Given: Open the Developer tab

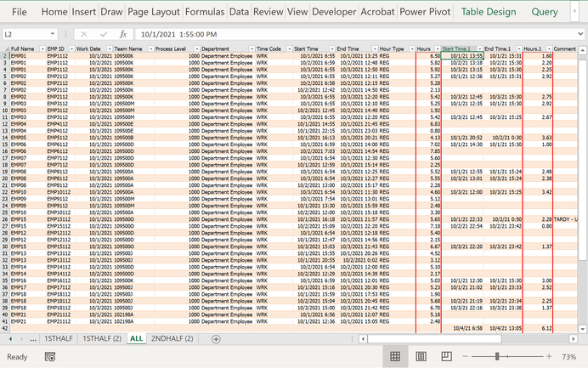Looking at the screenshot, I should (334, 12).
